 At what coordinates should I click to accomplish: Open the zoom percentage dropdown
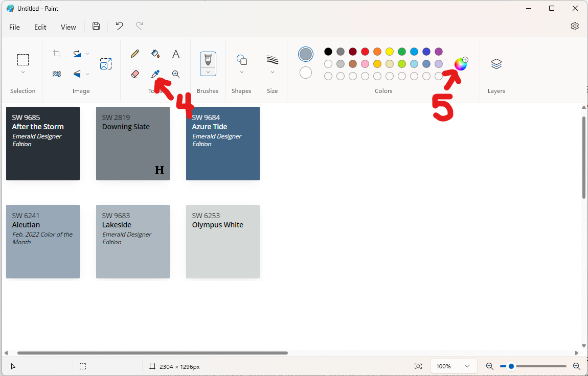tap(467, 366)
